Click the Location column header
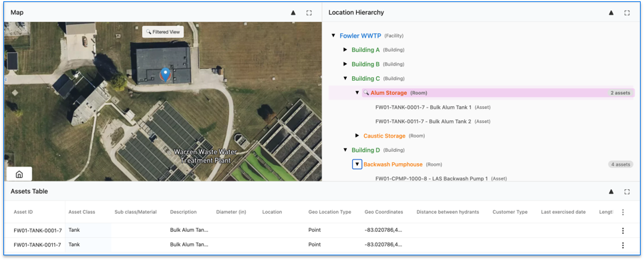The height and width of the screenshot is (260, 644). point(272,212)
